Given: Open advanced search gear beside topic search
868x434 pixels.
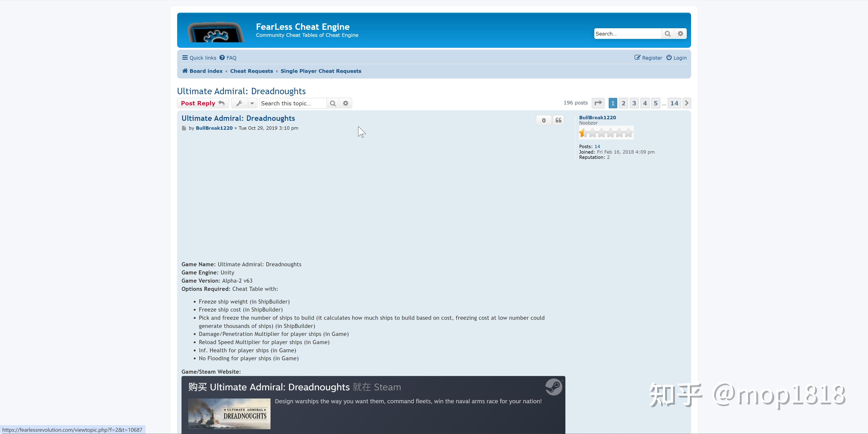Looking at the screenshot, I should (x=345, y=103).
